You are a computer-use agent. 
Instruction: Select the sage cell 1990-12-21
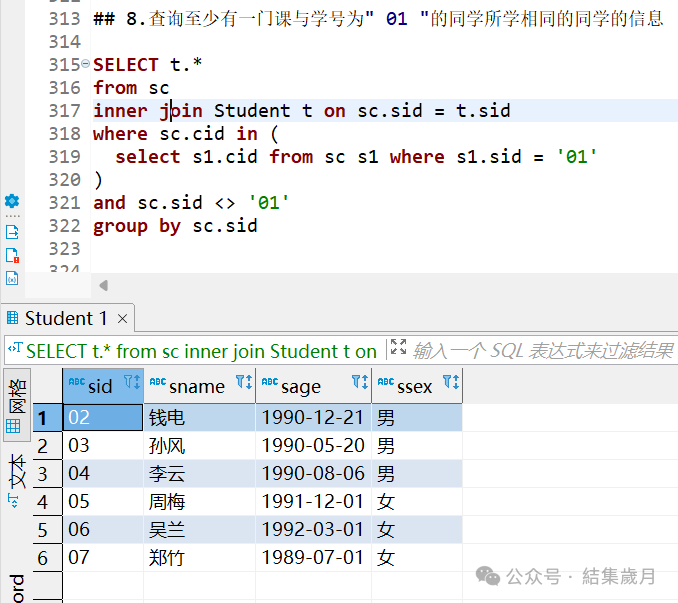tap(313, 418)
